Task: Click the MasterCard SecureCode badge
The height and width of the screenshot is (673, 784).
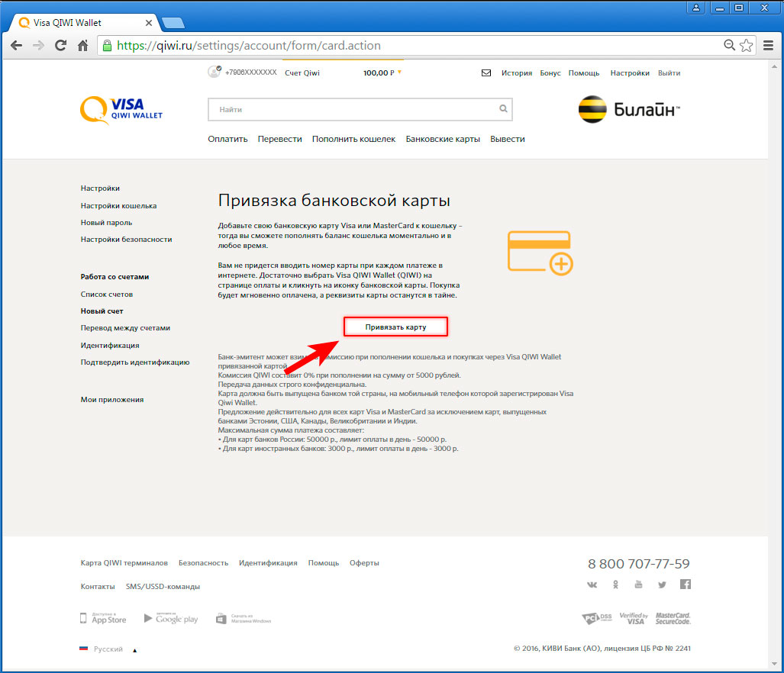Action: click(673, 619)
